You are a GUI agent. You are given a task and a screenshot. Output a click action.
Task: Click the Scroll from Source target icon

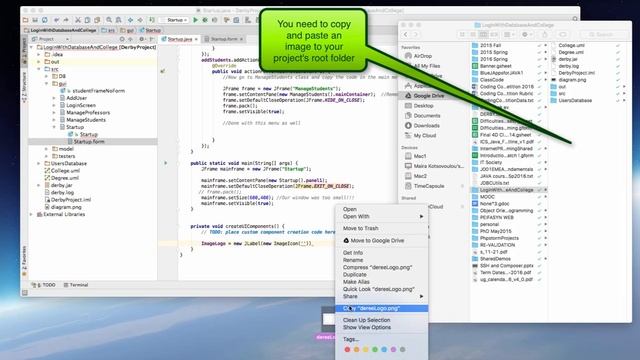[x=122, y=39]
